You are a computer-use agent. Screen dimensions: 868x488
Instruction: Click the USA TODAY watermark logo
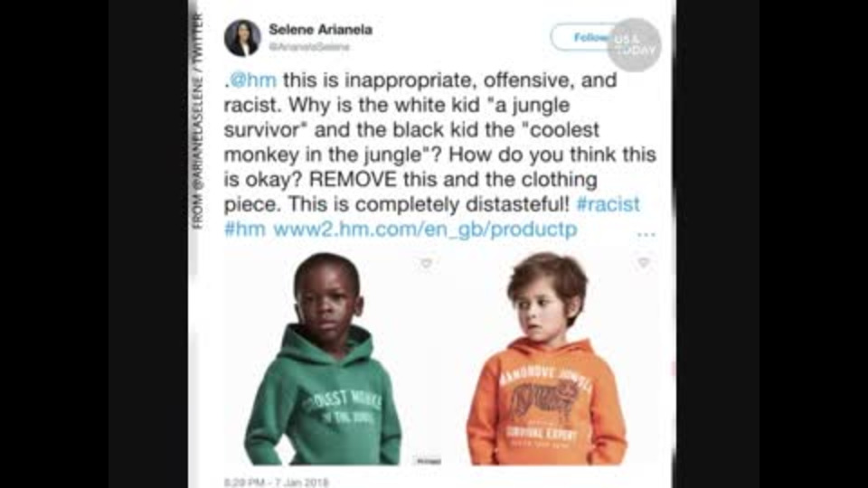click(635, 45)
